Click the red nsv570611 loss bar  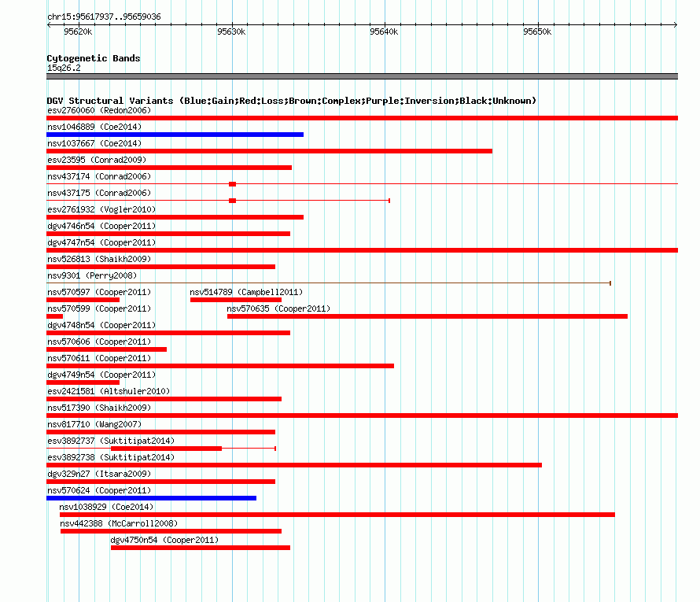220,366
